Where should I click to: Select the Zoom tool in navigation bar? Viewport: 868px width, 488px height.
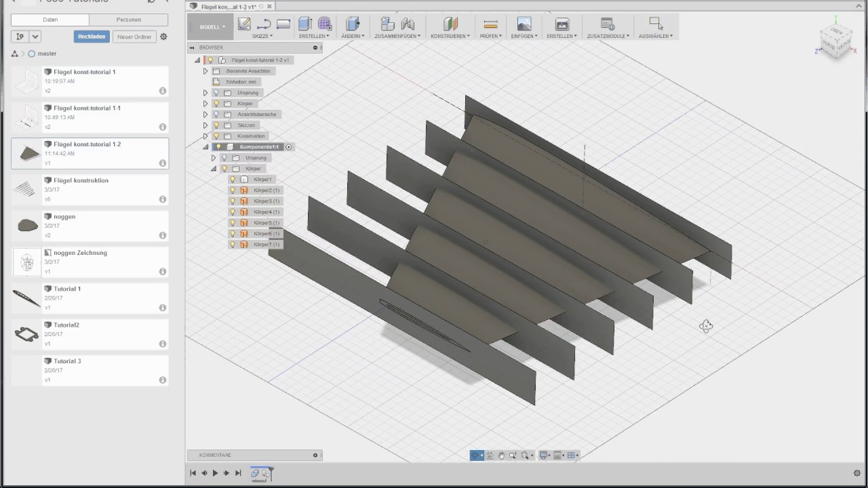coord(513,455)
